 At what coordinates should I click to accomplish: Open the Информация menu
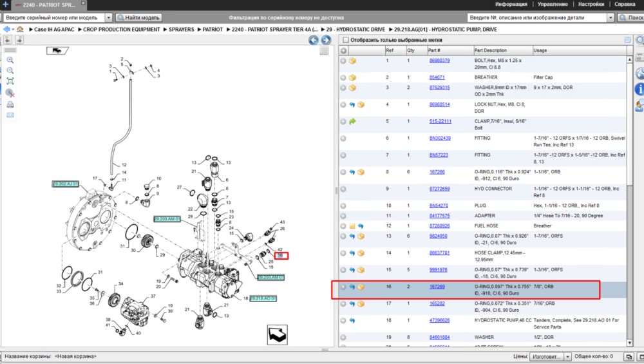[x=511, y=4]
